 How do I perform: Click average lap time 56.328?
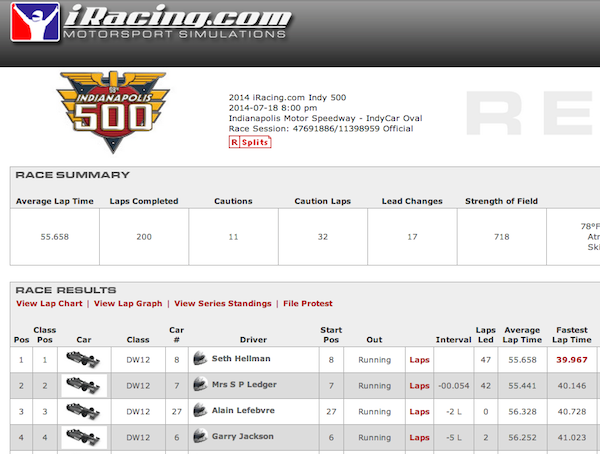(x=522, y=412)
